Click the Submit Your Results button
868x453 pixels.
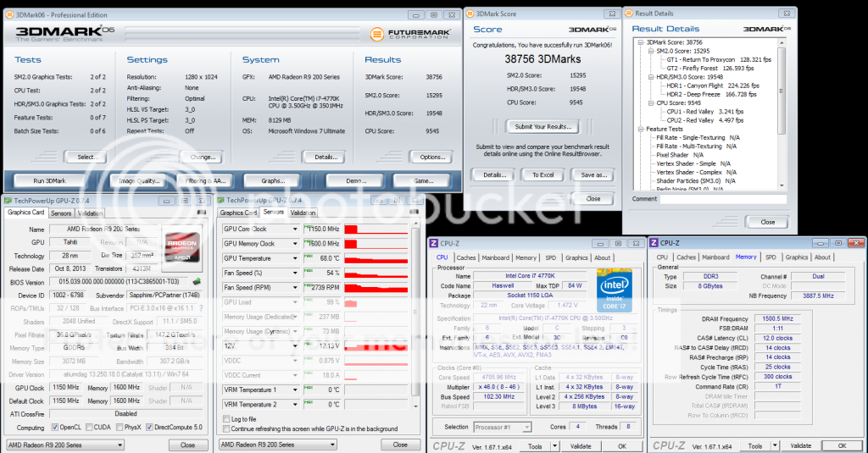click(x=542, y=126)
